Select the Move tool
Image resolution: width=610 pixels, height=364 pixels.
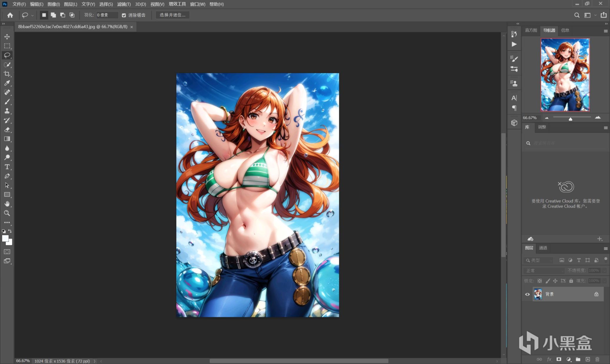tap(7, 37)
